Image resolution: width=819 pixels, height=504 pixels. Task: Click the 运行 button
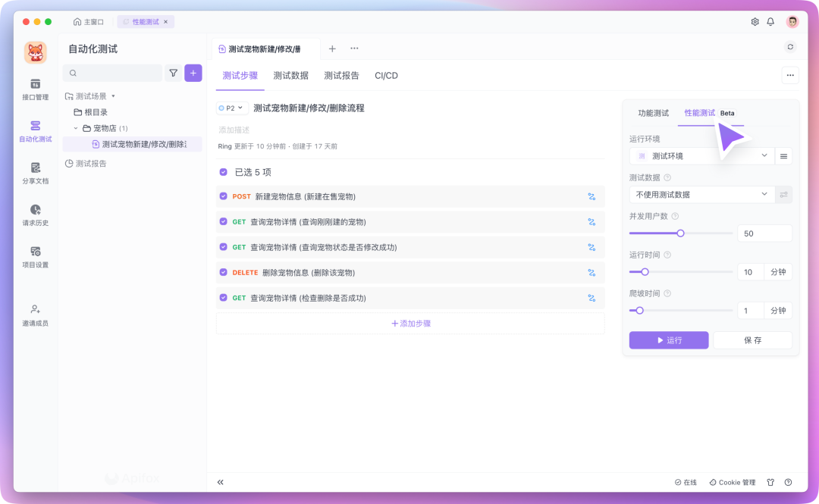[669, 340]
